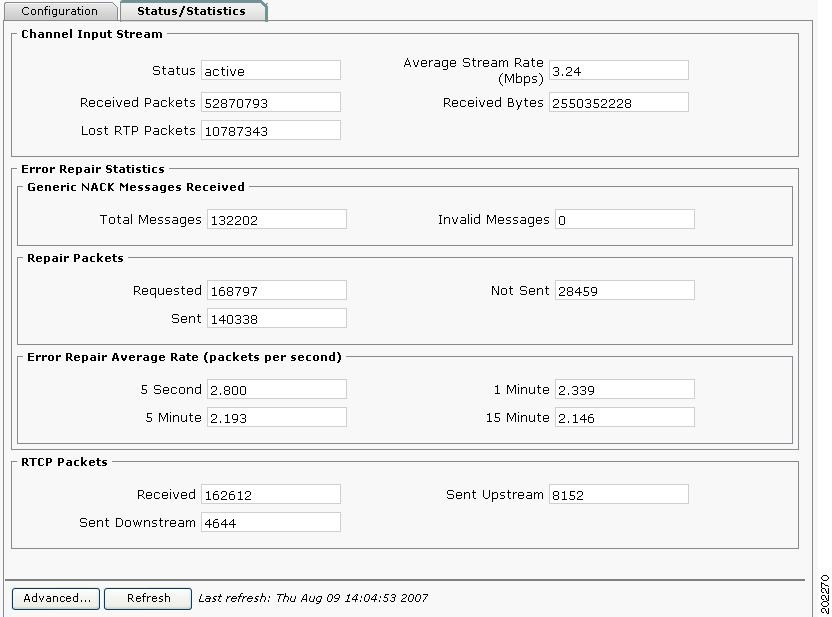The image size is (832, 617).
Task: Click the Received Packets value field
Action: [271, 102]
